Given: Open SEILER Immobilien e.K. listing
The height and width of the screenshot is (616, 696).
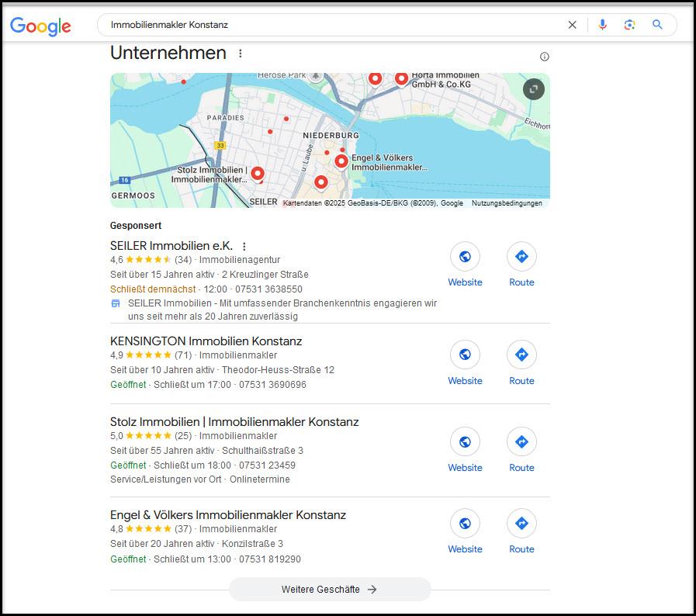Looking at the screenshot, I should click(171, 246).
